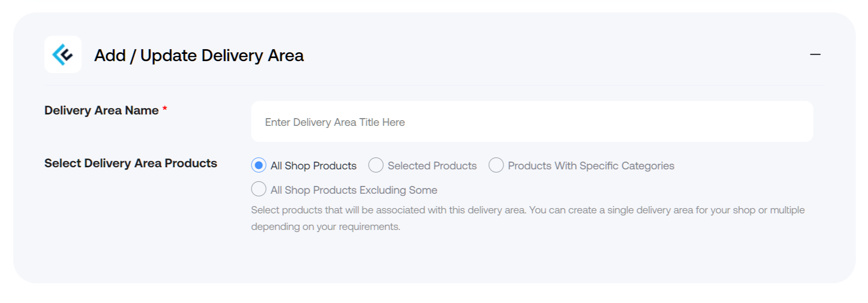The width and height of the screenshot is (868, 303).
Task: Click the 'depending on your requirements' hint line
Action: pos(326,226)
